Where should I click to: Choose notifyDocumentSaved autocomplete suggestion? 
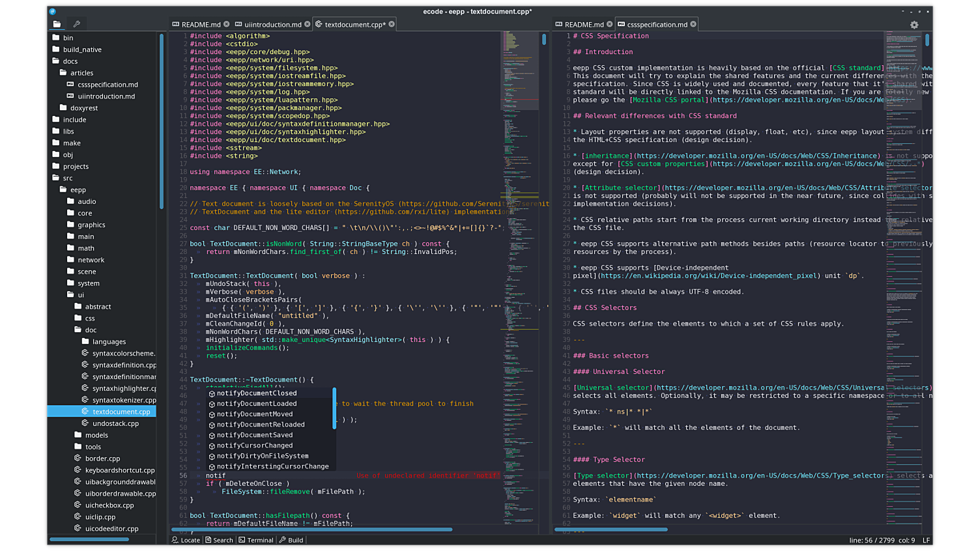(x=270, y=435)
